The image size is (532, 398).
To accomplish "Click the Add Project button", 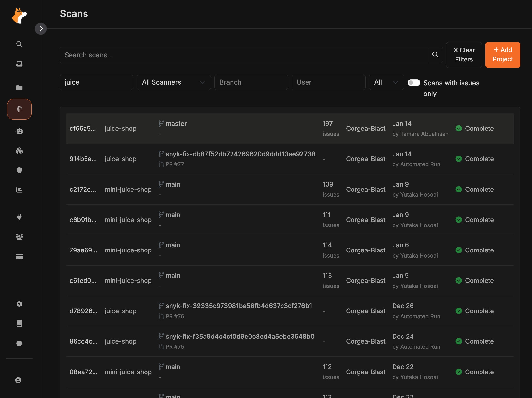I will (503, 55).
